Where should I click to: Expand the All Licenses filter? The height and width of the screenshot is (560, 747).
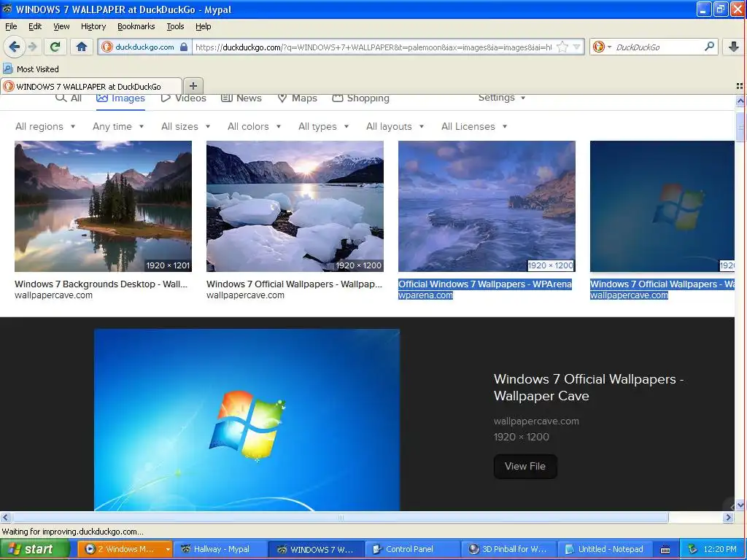pyautogui.click(x=474, y=126)
